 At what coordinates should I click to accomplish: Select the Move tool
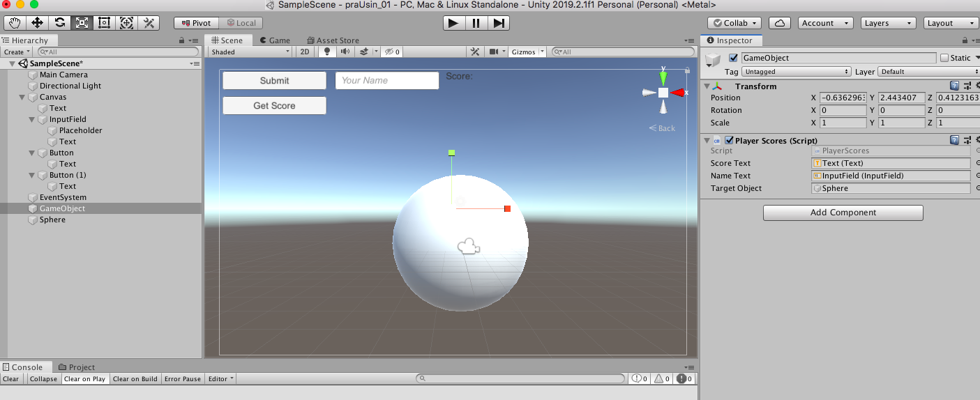point(38,23)
